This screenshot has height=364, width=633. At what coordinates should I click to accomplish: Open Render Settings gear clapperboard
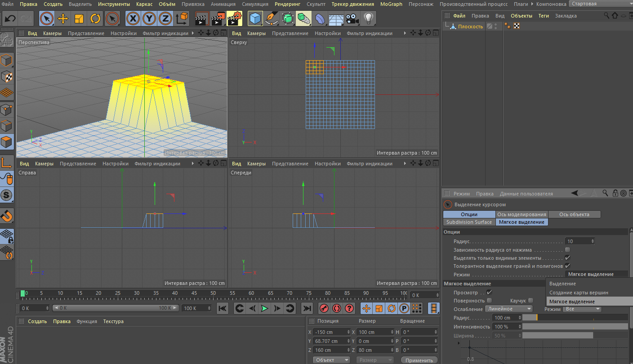click(x=234, y=18)
